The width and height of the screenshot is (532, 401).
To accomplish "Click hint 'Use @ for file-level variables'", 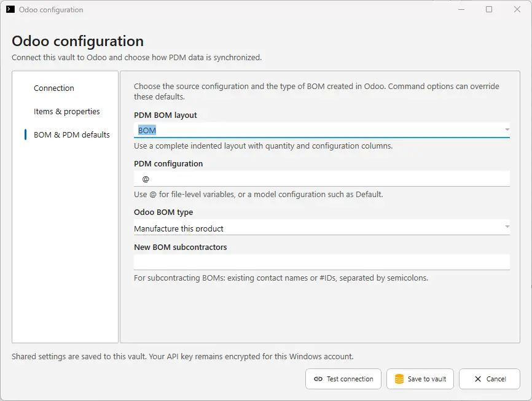I will [x=259, y=195].
